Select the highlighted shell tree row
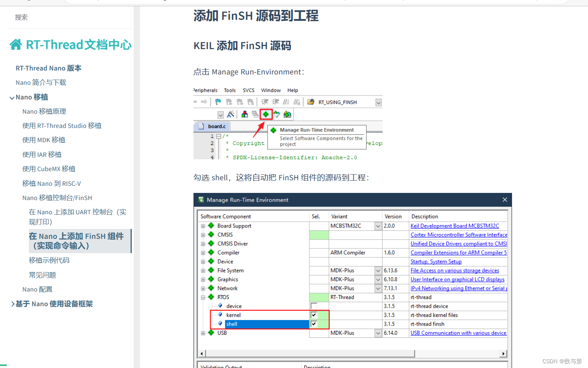588x368 pixels. tap(267, 324)
